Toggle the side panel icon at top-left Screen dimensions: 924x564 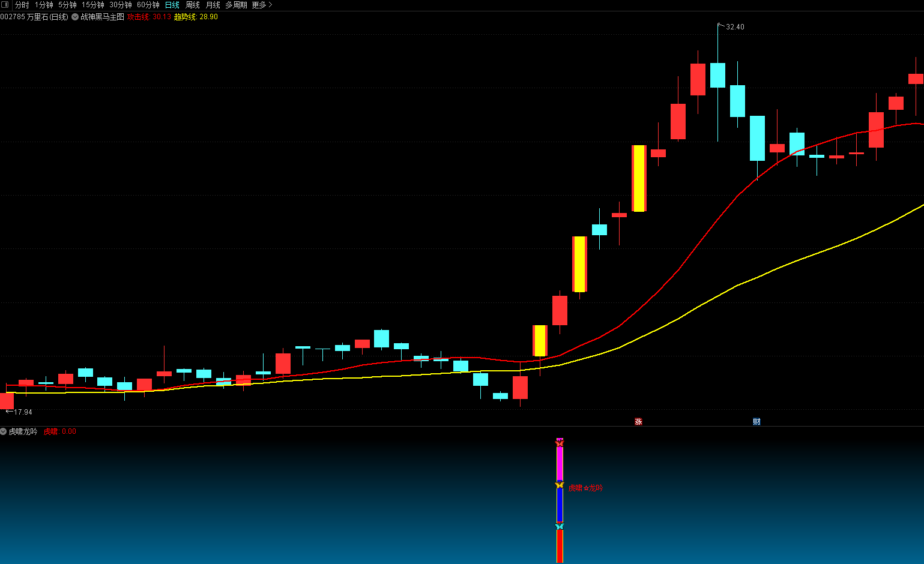point(5,5)
